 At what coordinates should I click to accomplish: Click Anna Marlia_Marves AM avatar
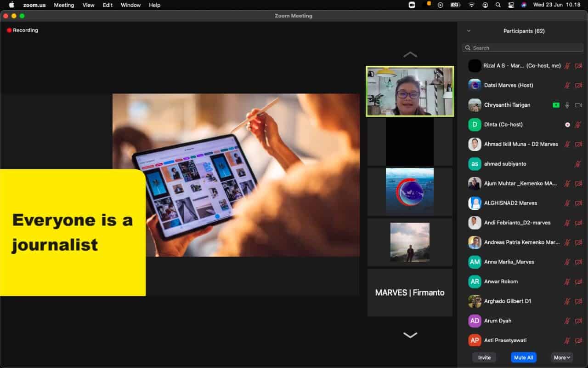(475, 262)
